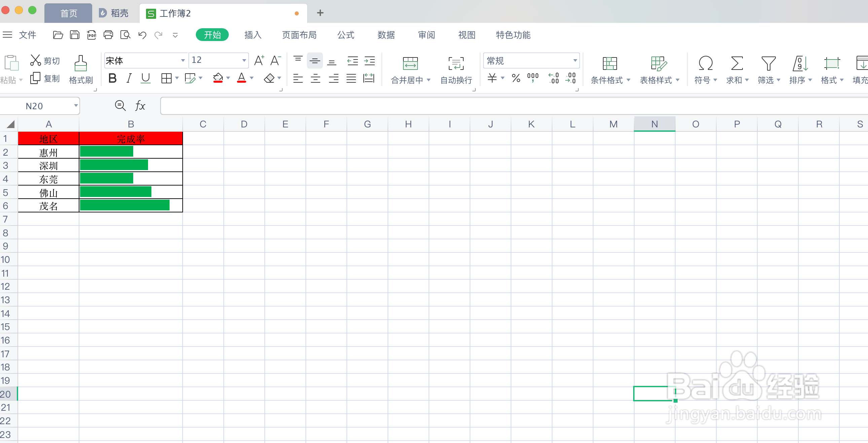Decrease decimal places

pyautogui.click(x=571, y=78)
